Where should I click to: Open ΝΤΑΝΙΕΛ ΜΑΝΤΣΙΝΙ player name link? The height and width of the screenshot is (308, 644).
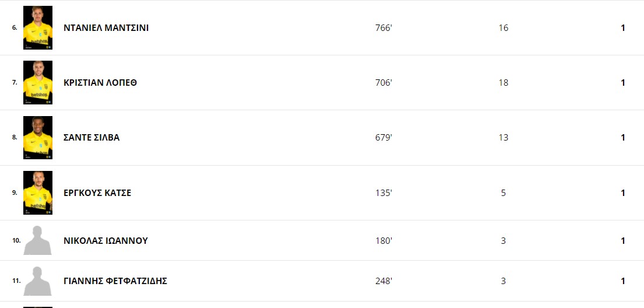click(106, 28)
